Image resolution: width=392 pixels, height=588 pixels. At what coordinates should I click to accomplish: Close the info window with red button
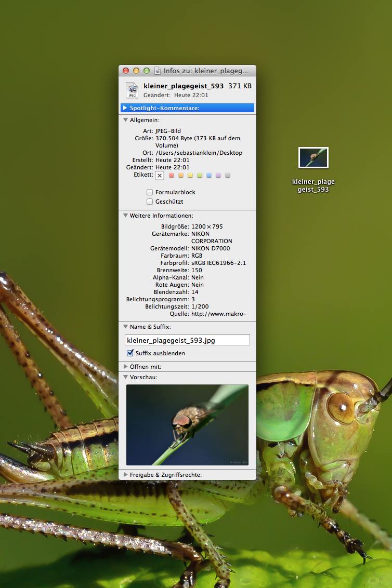click(x=126, y=71)
